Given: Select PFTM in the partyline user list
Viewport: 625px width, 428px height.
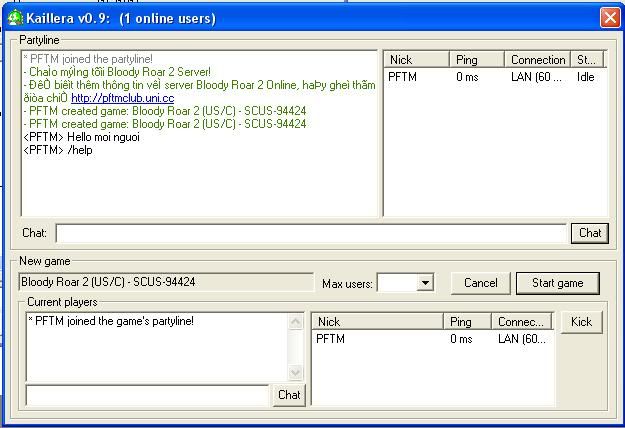Looking at the screenshot, I should point(403,77).
